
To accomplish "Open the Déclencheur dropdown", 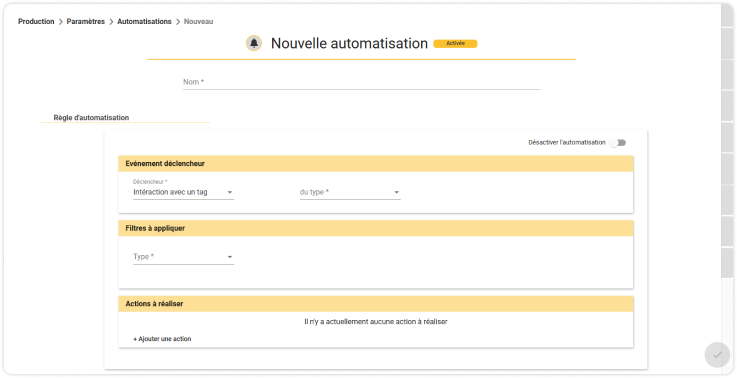I will point(183,192).
